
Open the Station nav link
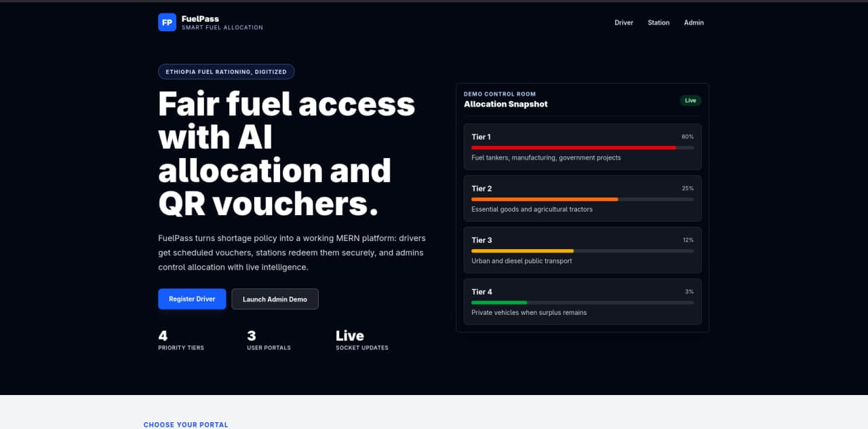[658, 22]
